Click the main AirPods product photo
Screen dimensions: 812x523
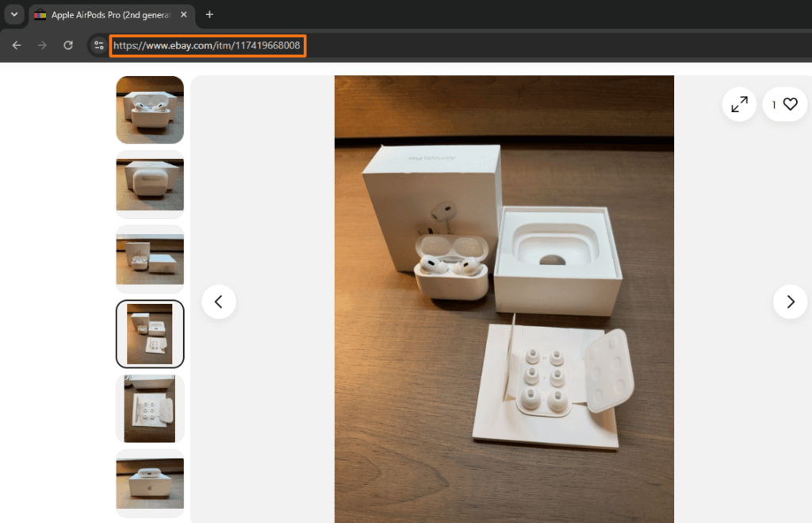tap(504, 299)
